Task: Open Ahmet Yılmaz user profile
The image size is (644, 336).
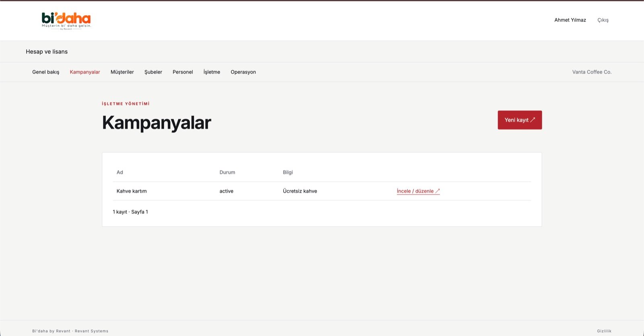Action: coord(570,20)
